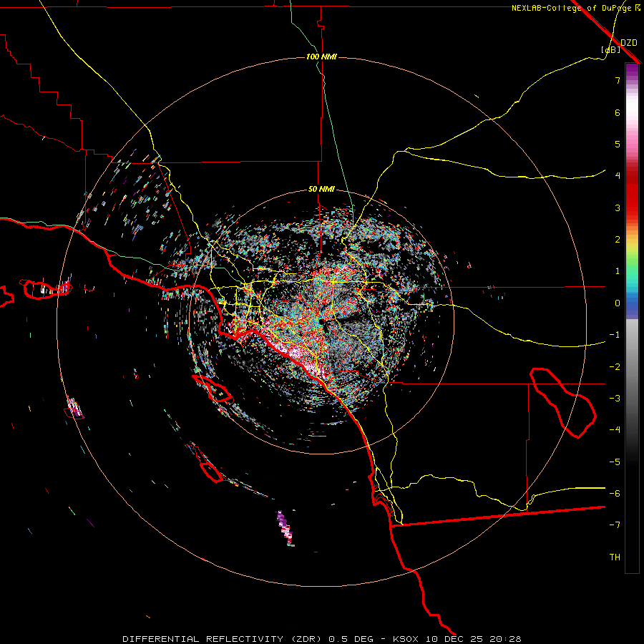The width and height of the screenshot is (644, 644).
Task: Click the 100 NMI range ring label
Action: [321, 57]
